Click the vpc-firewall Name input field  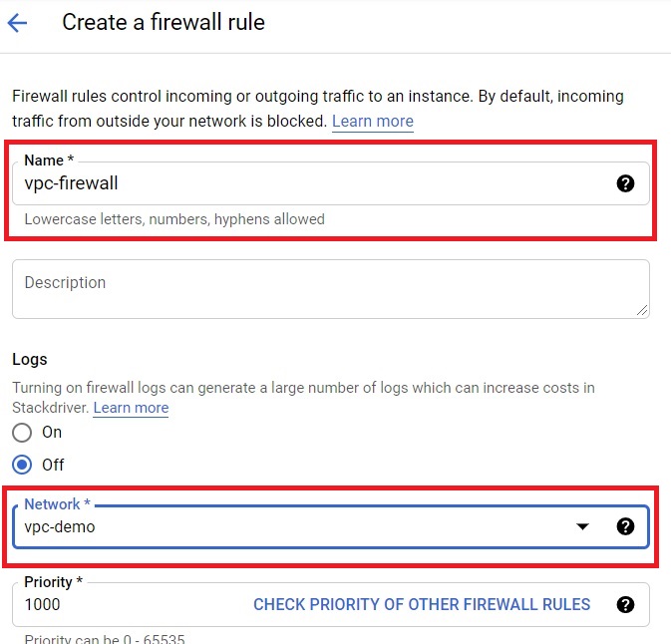pyautogui.click(x=331, y=183)
